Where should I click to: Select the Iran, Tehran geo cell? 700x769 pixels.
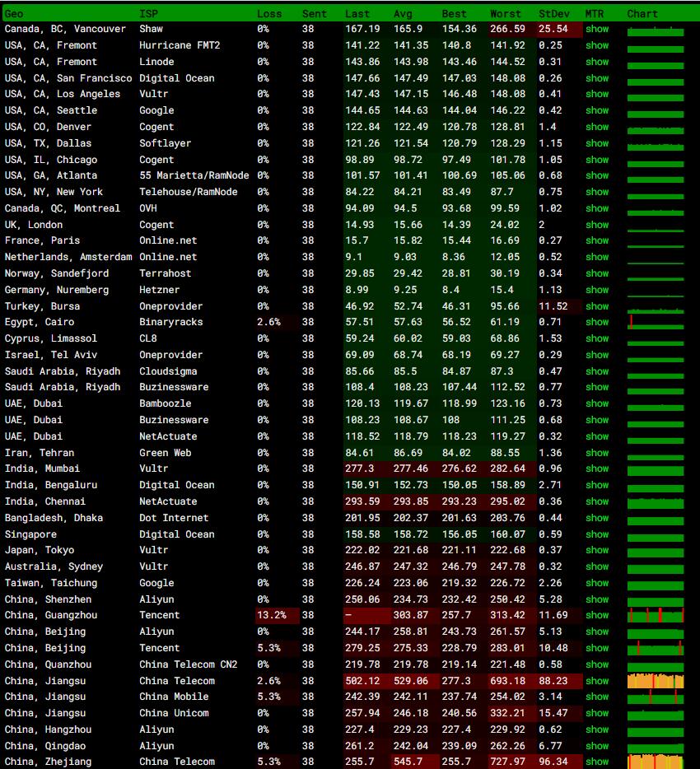pos(40,453)
